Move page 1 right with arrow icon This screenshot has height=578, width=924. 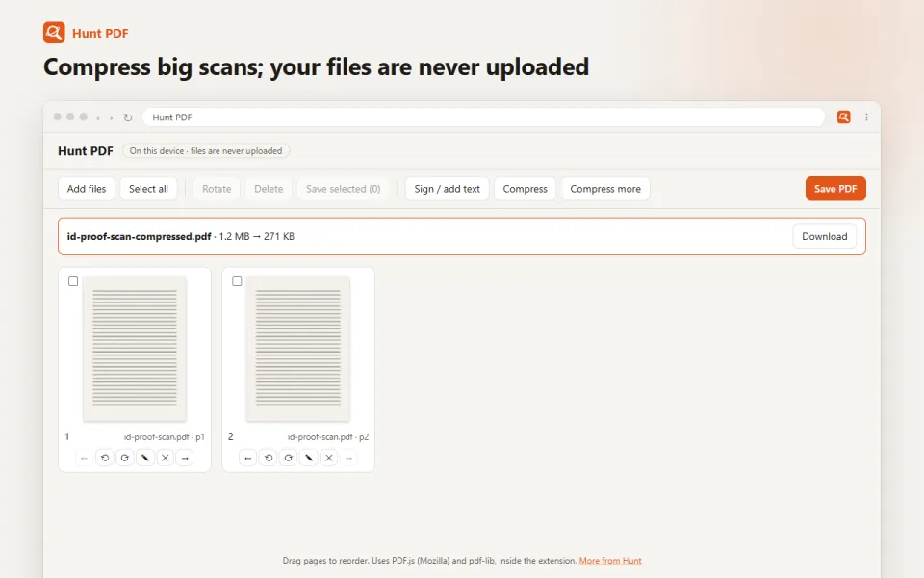(x=185, y=458)
